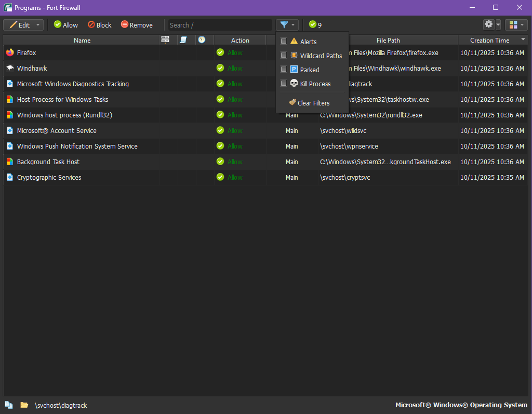This screenshot has height=414, width=532.
Task: Click the Firefox program icon
Action: point(10,52)
